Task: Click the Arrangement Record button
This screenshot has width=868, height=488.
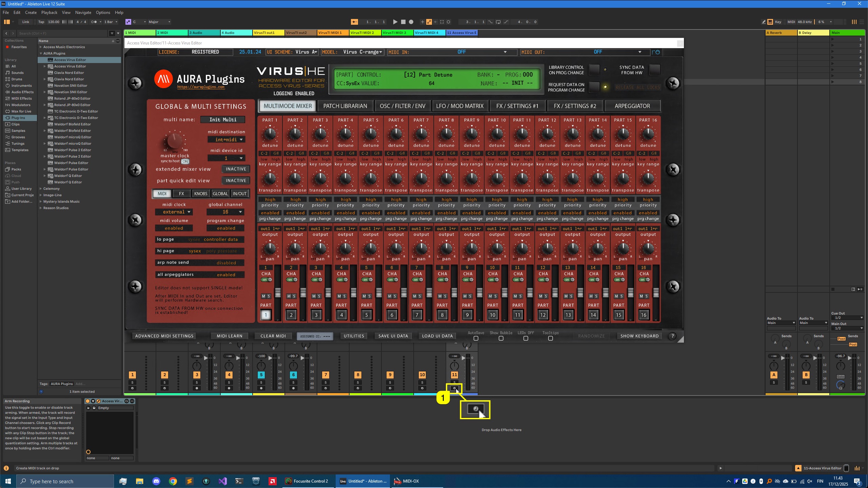Action: point(411,22)
